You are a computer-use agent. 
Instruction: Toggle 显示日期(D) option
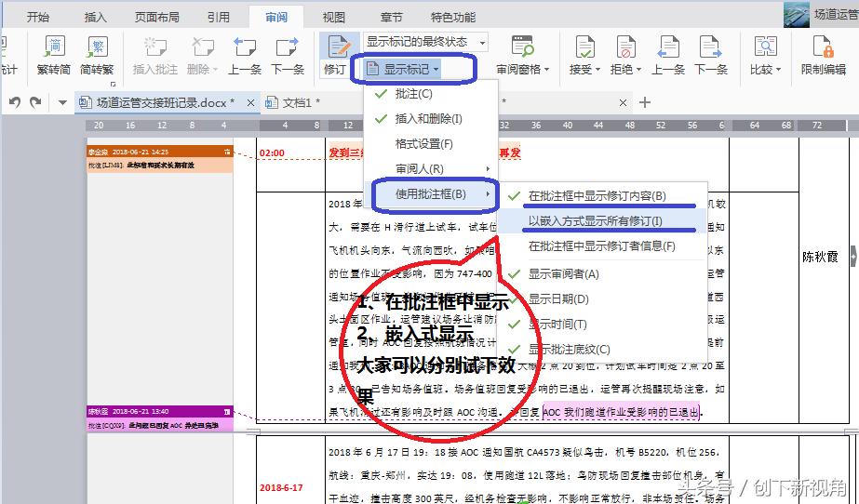click(601, 299)
